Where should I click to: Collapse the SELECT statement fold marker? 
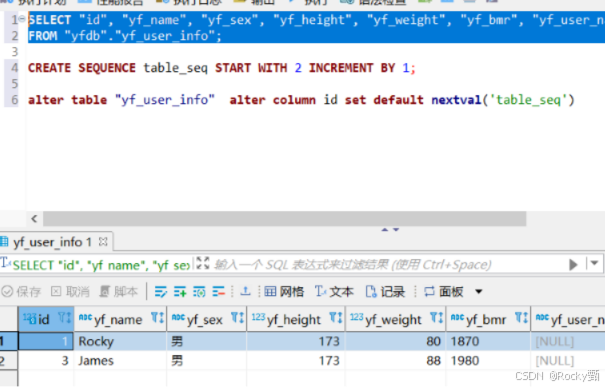22,18
